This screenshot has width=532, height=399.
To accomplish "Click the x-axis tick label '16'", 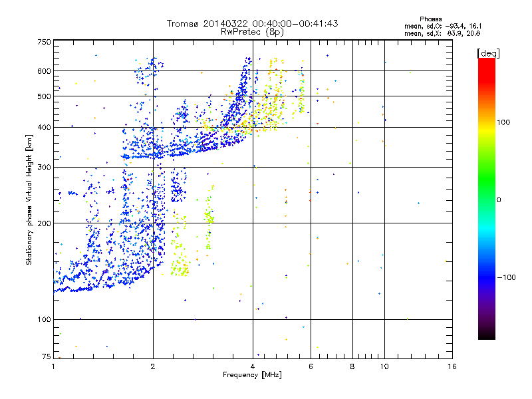I will coord(452,366).
